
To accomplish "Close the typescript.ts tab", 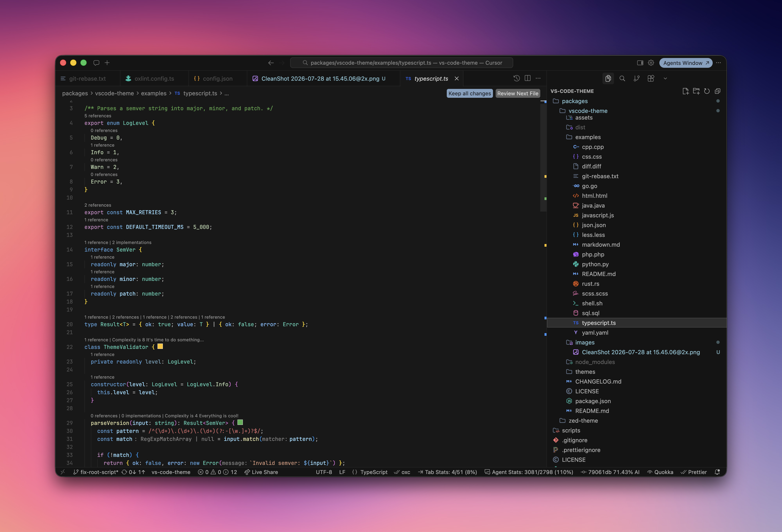I will pyautogui.click(x=457, y=78).
